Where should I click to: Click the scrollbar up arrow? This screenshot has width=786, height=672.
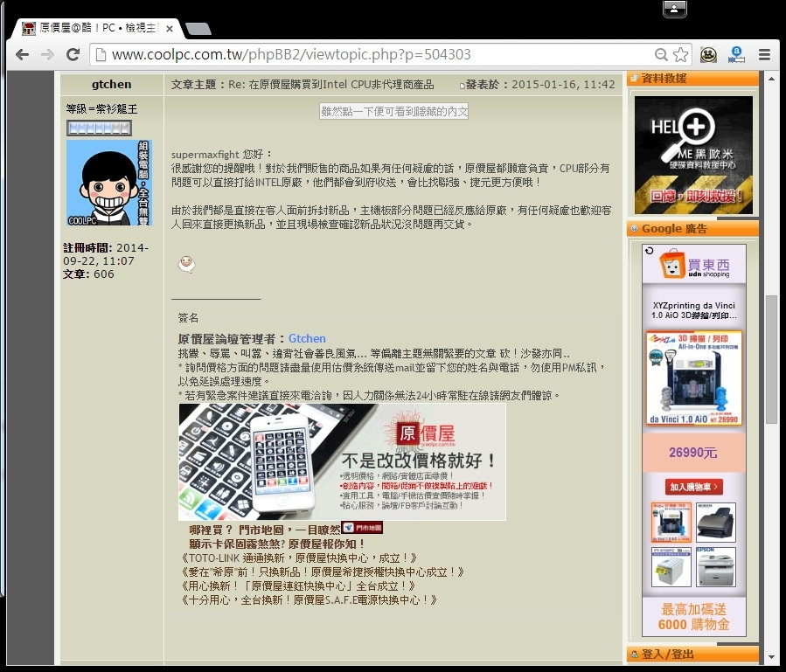[x=771, y=80]
